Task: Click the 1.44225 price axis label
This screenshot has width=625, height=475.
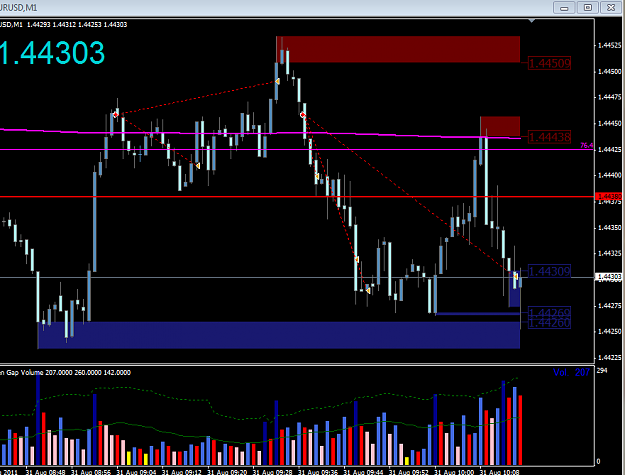Action: 609,357
